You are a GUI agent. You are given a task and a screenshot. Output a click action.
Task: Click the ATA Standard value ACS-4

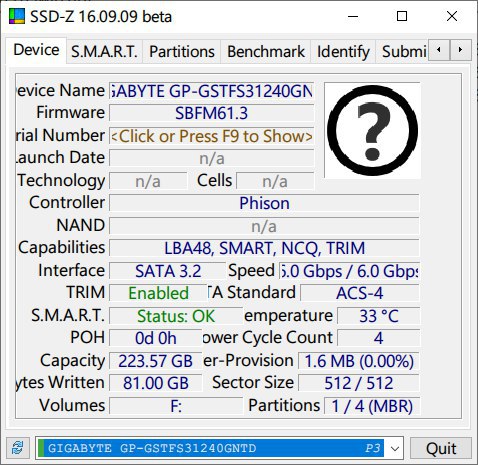[x=360, y=293]
